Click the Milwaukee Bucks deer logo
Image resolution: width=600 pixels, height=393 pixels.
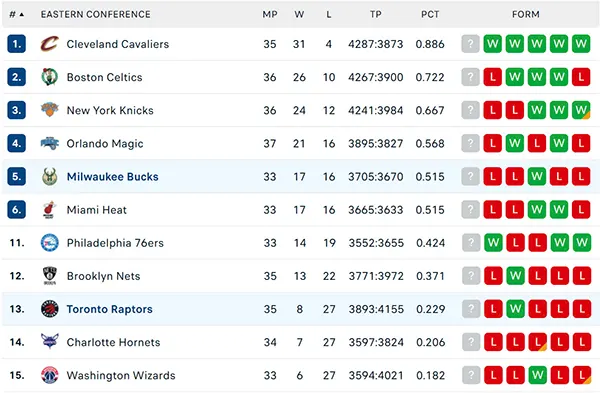[49, 176]
